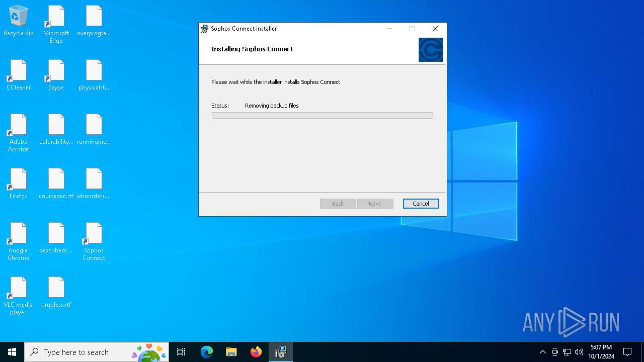
Task: Click the 'Removing backup files' status text
Action: 272,106
